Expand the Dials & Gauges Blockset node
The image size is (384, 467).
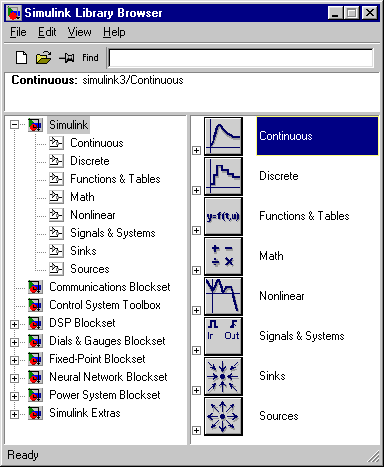point(14,342)
